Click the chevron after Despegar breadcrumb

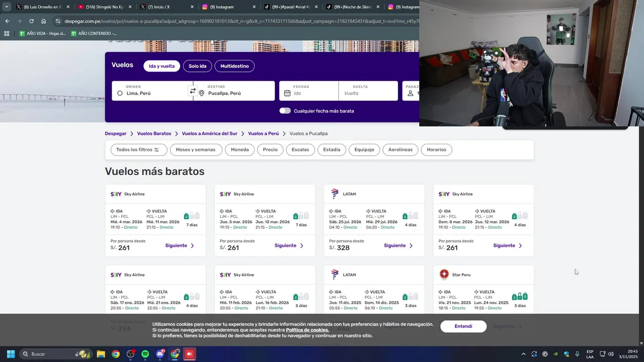click(132, 134)
